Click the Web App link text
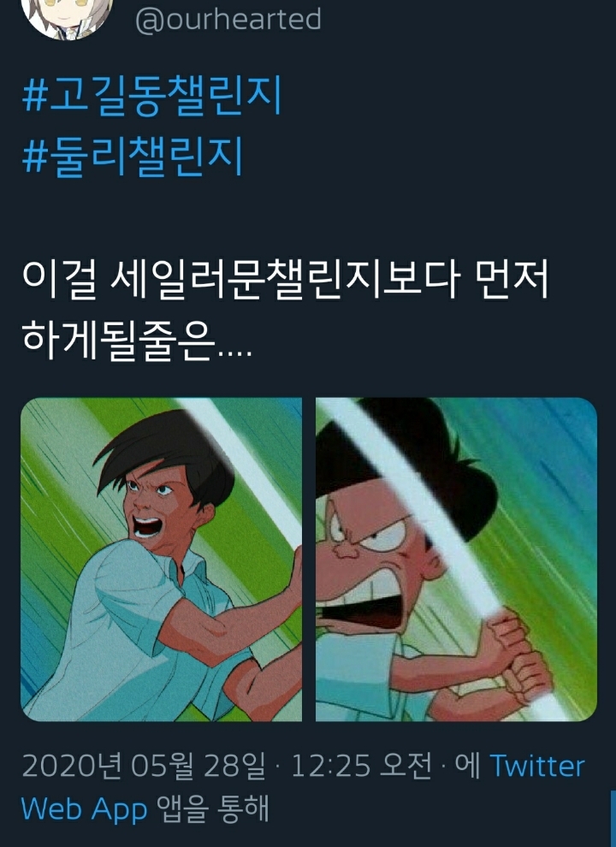The height and width of the screenshot is (847, 616). (84, 810)
